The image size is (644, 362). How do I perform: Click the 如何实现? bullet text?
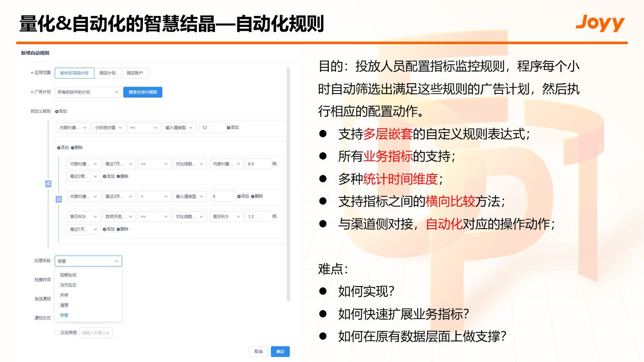coord(366,292)
